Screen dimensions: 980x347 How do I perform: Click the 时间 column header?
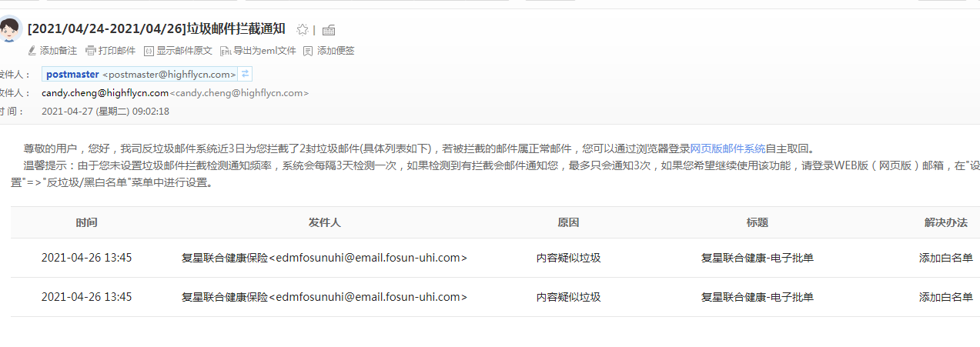(87, 222)
